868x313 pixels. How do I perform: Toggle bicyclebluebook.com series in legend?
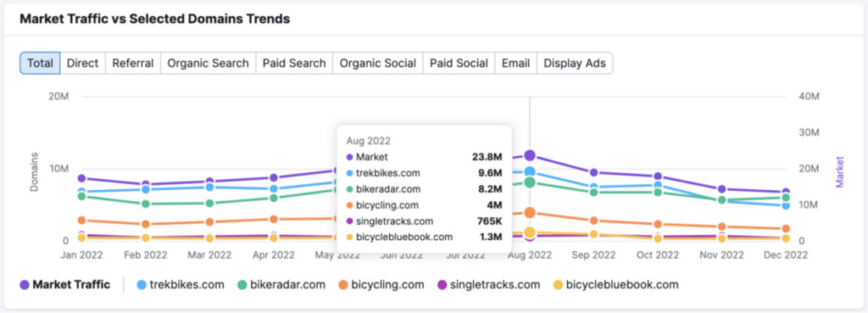coord(615,285)
